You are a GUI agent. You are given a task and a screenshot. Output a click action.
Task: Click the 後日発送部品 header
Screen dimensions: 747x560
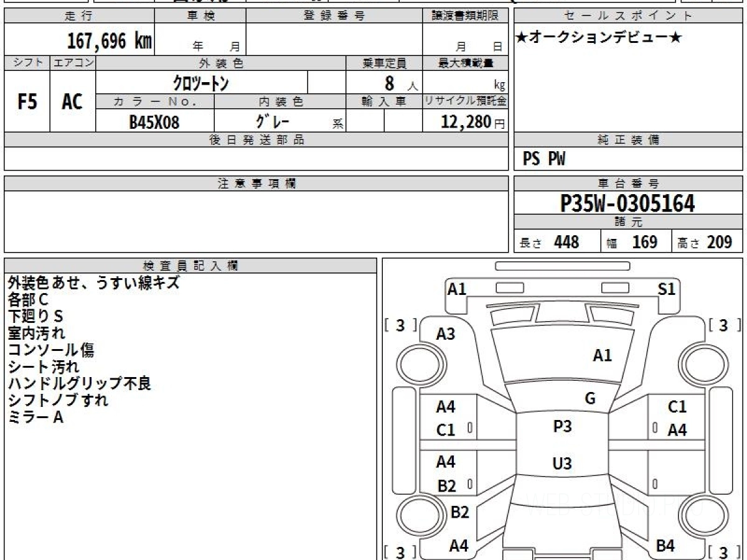(x=256, y=140)
